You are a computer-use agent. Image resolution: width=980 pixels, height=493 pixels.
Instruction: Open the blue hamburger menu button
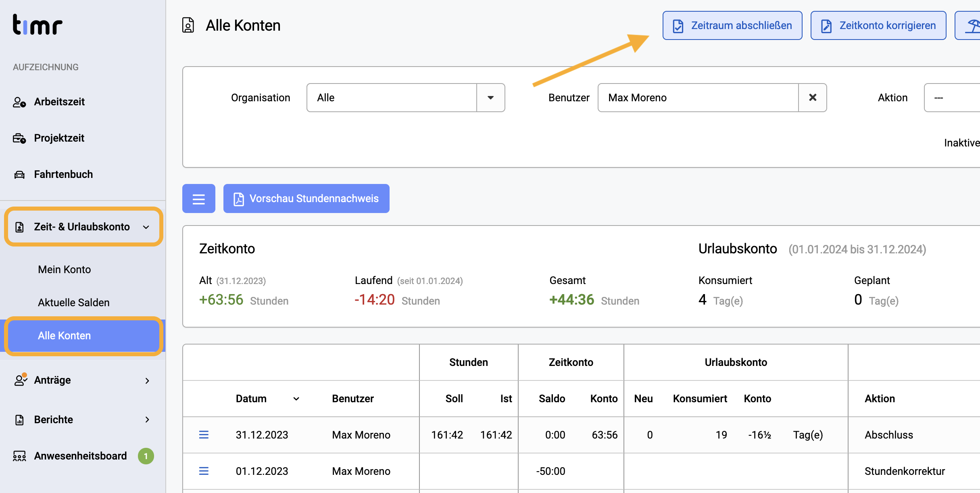[x=199, y=198]
